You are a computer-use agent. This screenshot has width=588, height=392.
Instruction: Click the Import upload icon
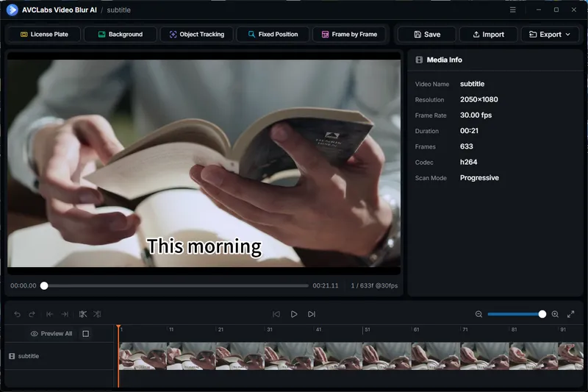(x=476, y=34)
